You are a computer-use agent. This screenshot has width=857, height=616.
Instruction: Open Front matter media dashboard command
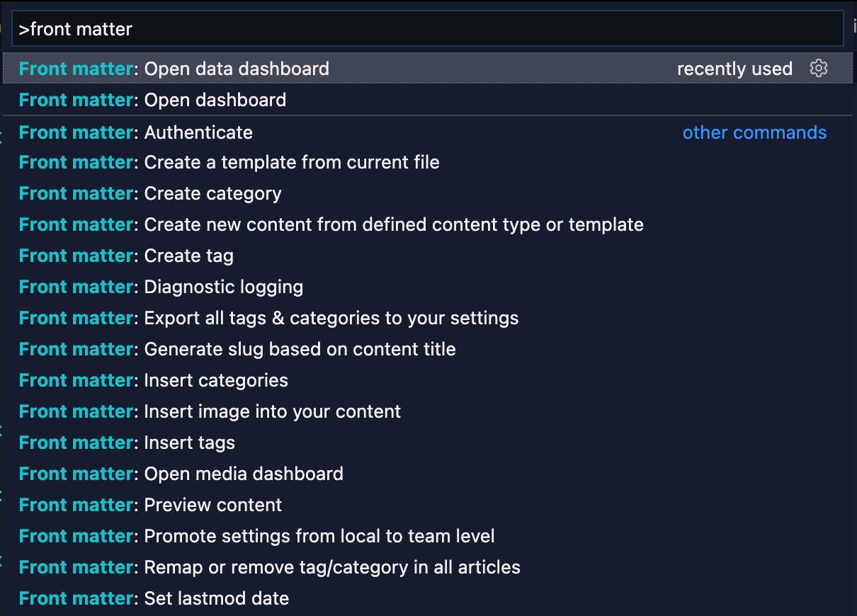[244, 474]
